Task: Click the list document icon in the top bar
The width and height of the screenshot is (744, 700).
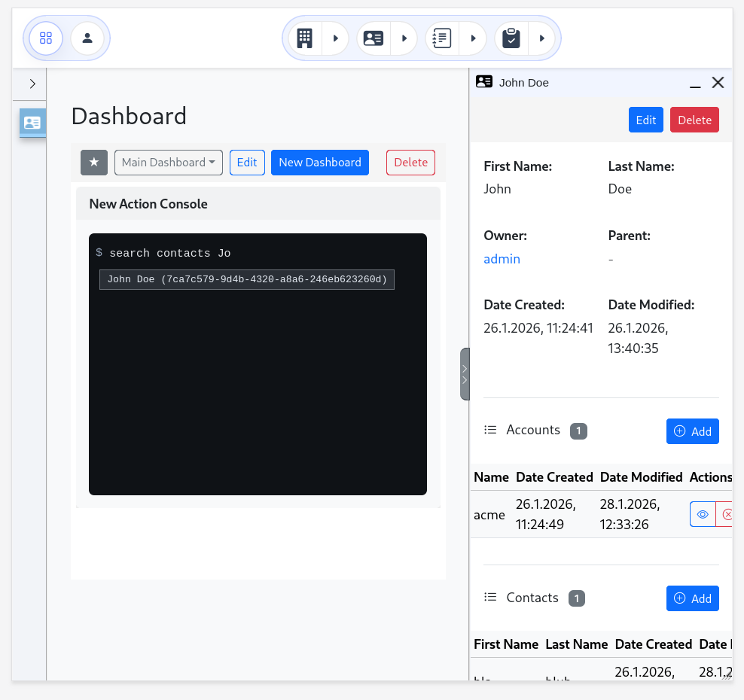Action: 442,38
